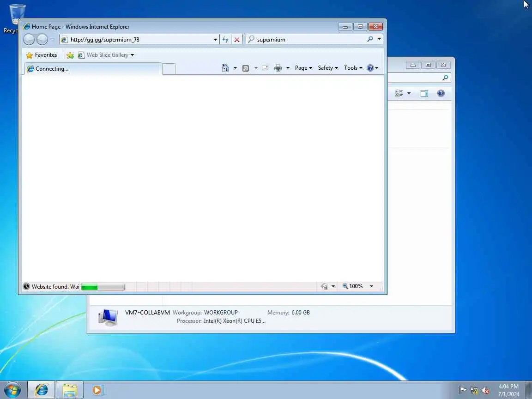
Task: Click the Internet Explorer taskbar icon
Action: tap(41, 390)
